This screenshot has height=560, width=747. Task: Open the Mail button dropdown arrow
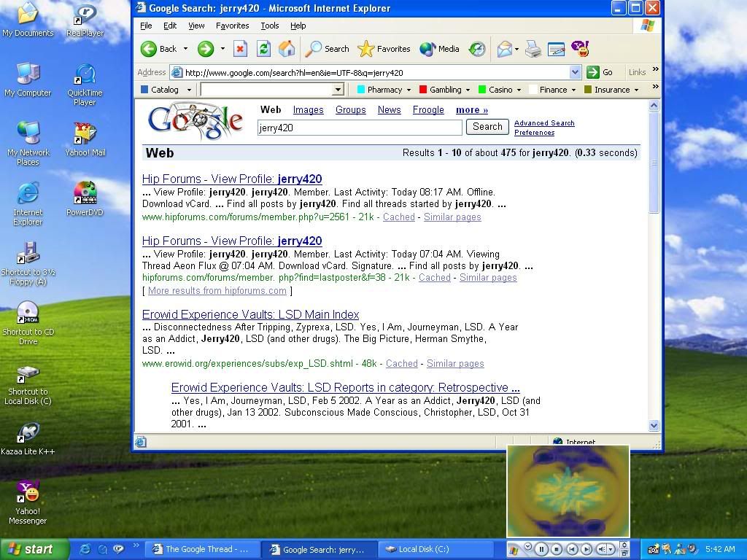coord(516,49)
